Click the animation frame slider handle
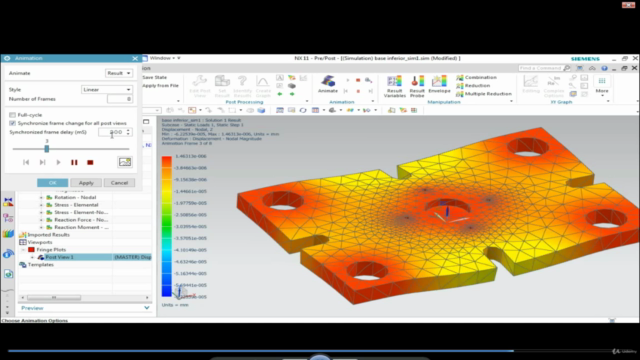The width and height of the screenshot is (640, 360). coord(47,149)
